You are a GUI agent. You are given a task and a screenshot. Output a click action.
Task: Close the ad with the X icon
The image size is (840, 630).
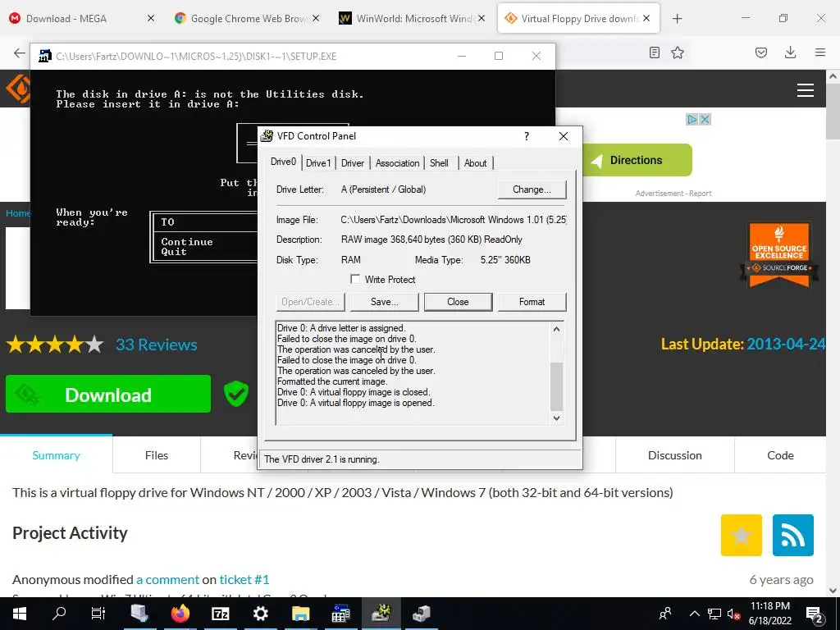[x=705, y=120]
